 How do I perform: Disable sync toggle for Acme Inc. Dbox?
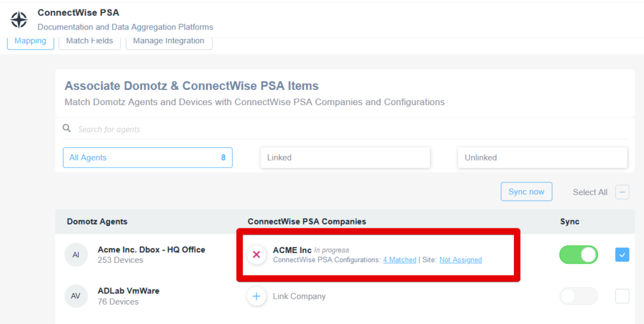click(579, 255)
